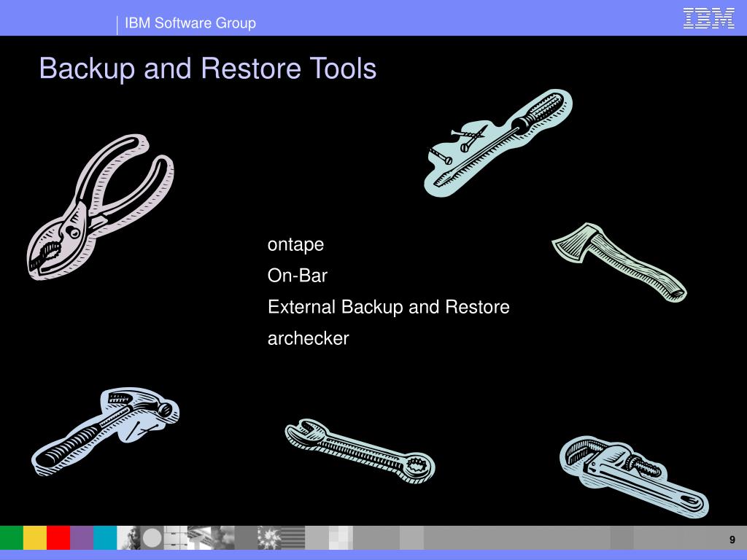Select the screwdriver and screws clip art
The height and width of the screenshot is (560, 747).
(498, 143)
